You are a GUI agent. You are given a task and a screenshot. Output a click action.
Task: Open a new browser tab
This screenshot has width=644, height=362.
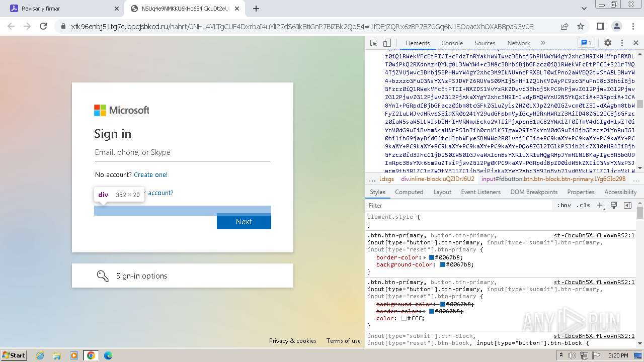coord(256,9)
